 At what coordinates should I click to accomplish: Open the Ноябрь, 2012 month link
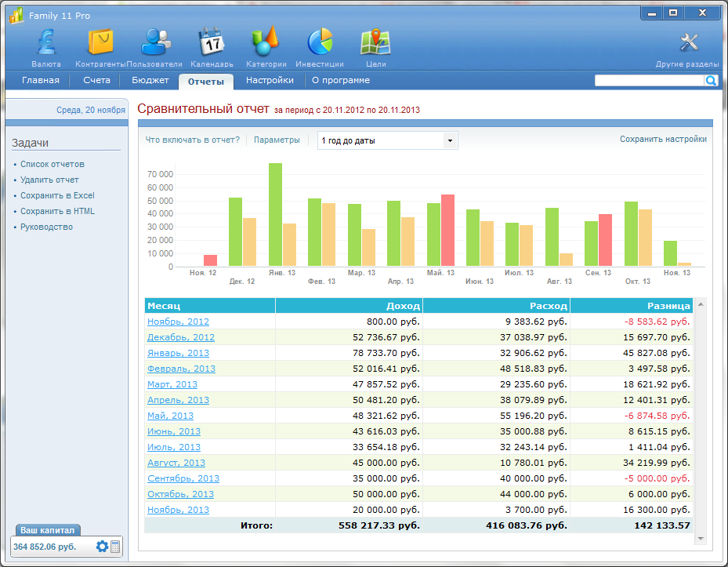[179, 322]
